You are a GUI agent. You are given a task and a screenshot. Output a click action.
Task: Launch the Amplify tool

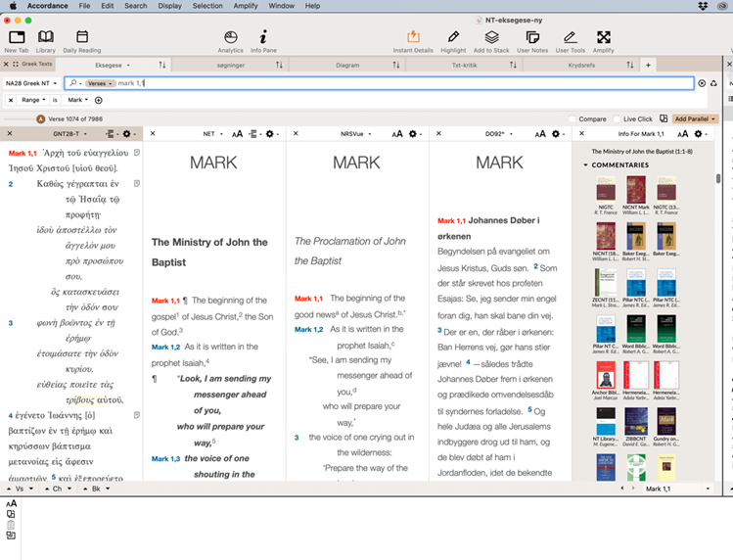(604, 37)
